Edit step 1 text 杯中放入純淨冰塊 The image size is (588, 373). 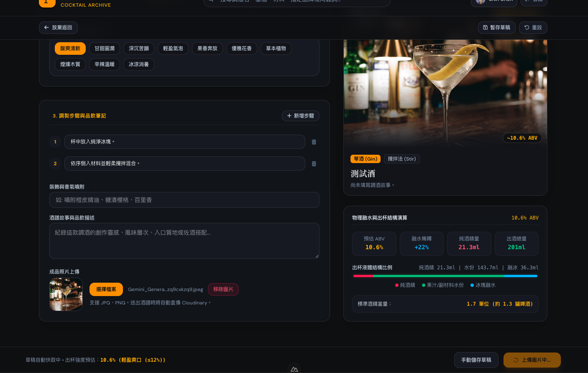(185, 142)
